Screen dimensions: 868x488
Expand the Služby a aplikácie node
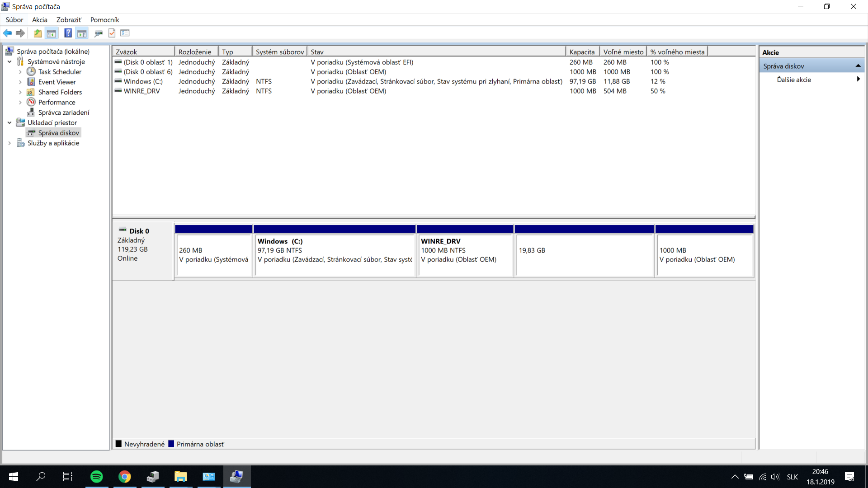(9, 143)
